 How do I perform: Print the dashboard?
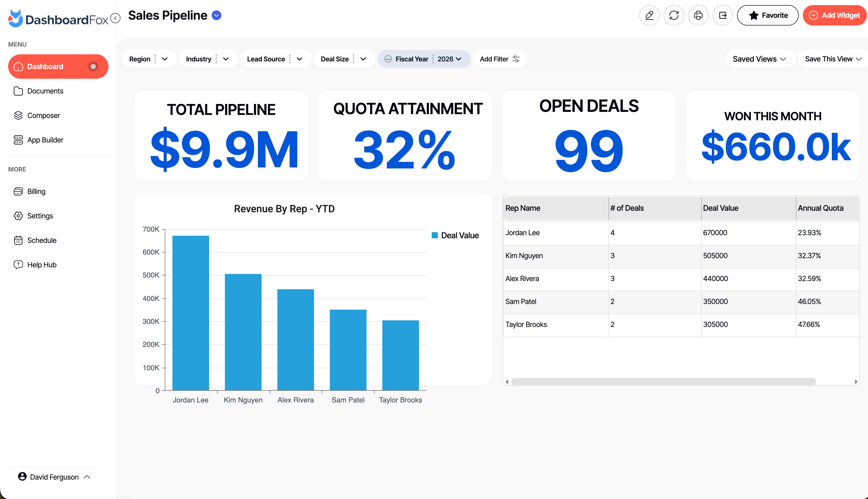[698, 16]
